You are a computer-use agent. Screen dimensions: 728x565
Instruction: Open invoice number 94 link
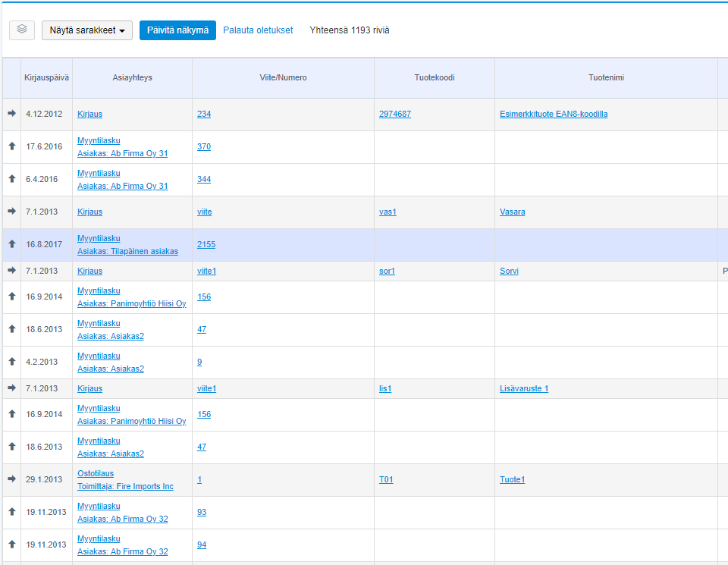[202, 545]
